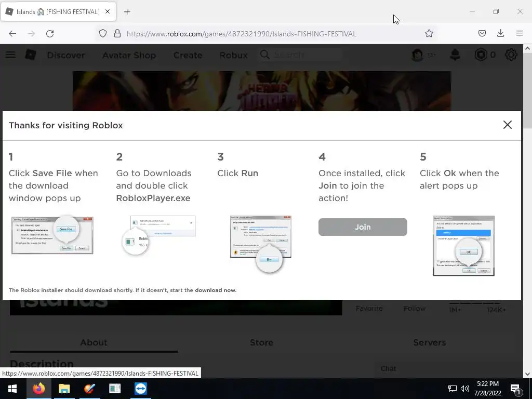Open the Robux nav item
Screen dimensions: 532x399
coord(233,55)
